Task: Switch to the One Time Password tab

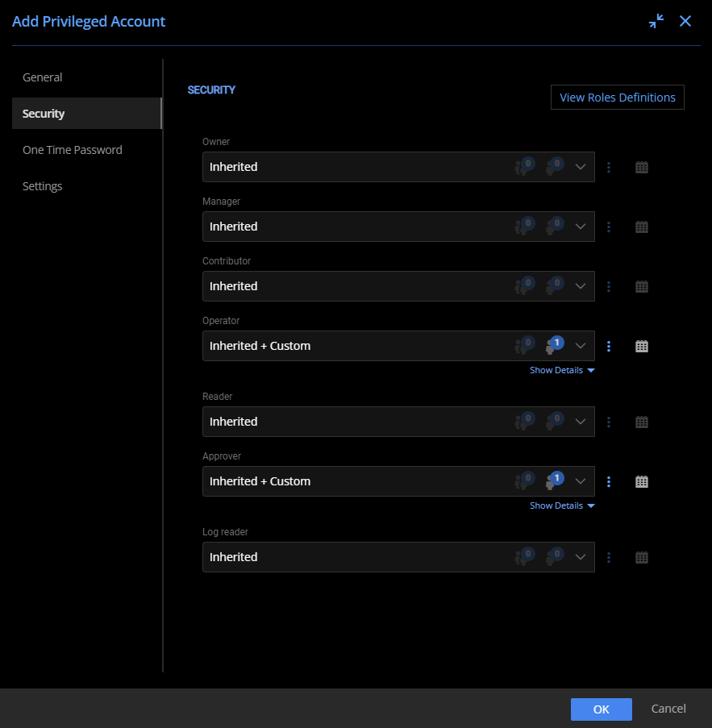Action: point(72,150)
